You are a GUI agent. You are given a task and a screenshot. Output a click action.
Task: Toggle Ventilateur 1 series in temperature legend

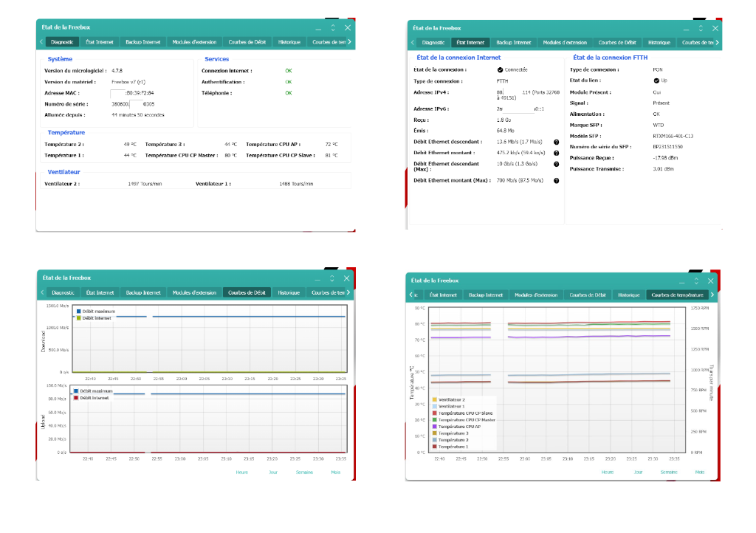449,406
